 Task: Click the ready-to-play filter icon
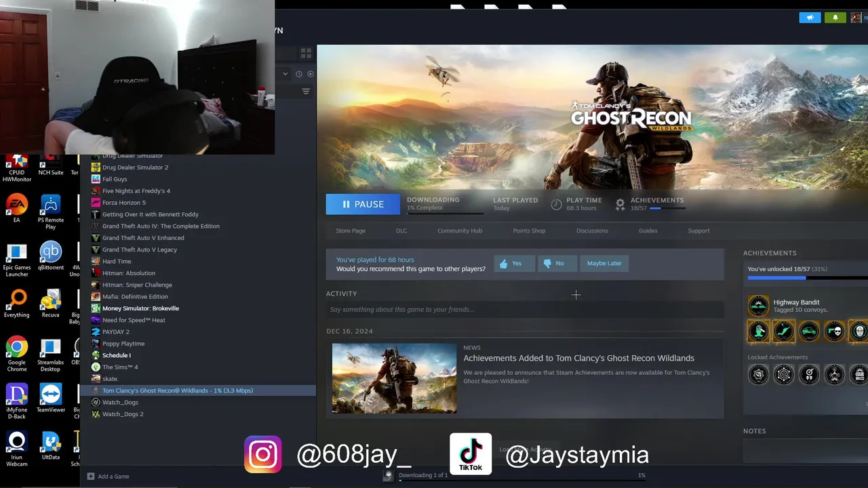(311, 74)
